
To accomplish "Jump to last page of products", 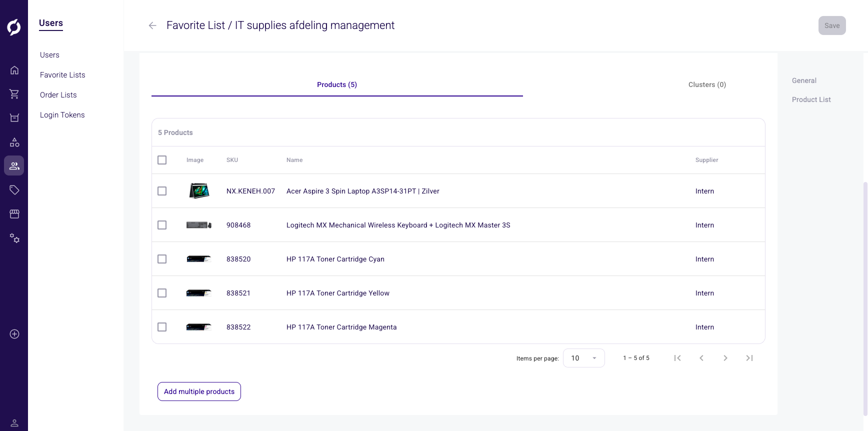I will point(749,358).
